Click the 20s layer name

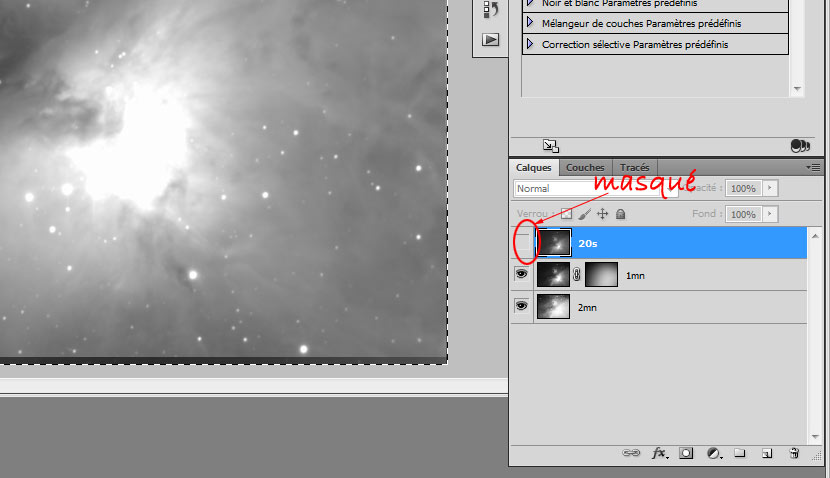click(x=588, y=243)
